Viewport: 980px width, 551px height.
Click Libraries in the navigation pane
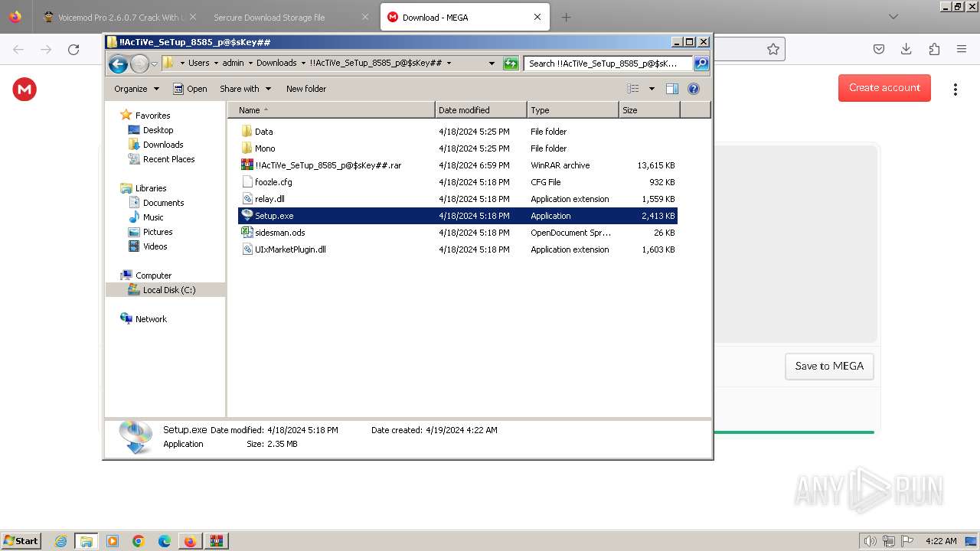pyautogui.click(x=151, y=188)
